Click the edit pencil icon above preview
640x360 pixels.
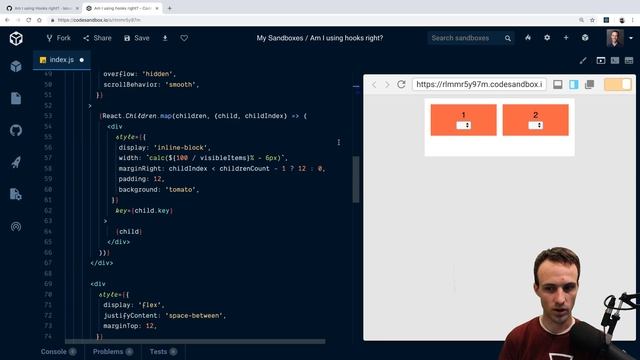583,61
